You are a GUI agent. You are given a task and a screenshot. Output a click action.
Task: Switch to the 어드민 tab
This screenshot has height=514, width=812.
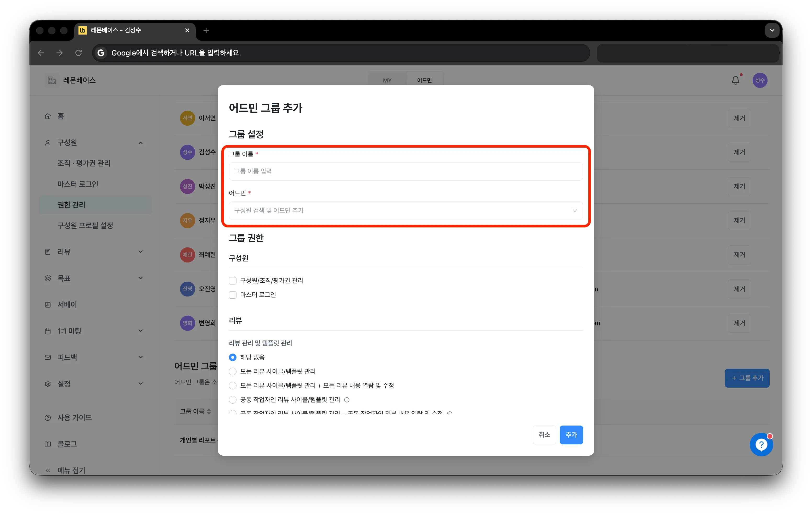[x=424, y=80]
